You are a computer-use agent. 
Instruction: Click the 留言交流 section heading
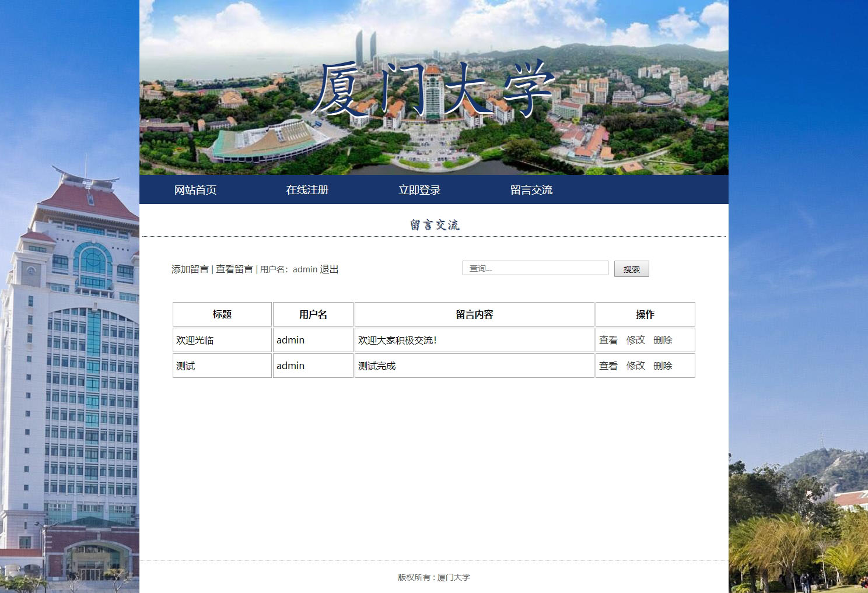435,225
